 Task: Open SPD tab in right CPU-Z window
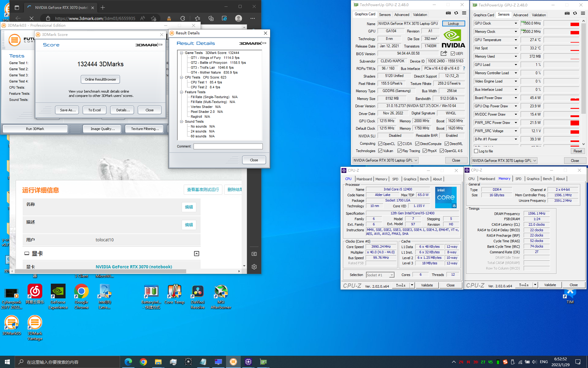tap(518, 179)
